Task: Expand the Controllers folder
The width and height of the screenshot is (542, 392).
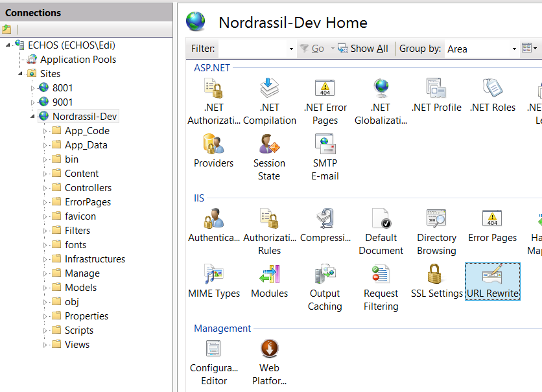Action: click(x=45, y=188)
